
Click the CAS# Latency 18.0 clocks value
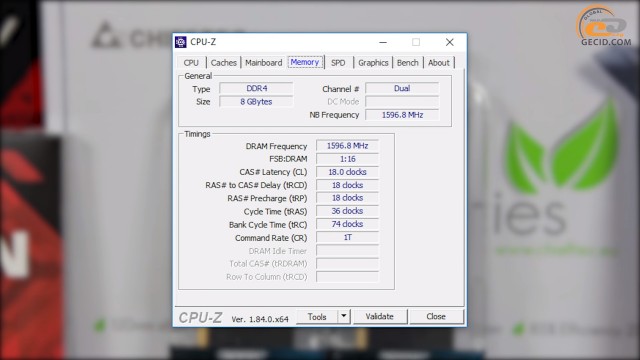(347, 172)
